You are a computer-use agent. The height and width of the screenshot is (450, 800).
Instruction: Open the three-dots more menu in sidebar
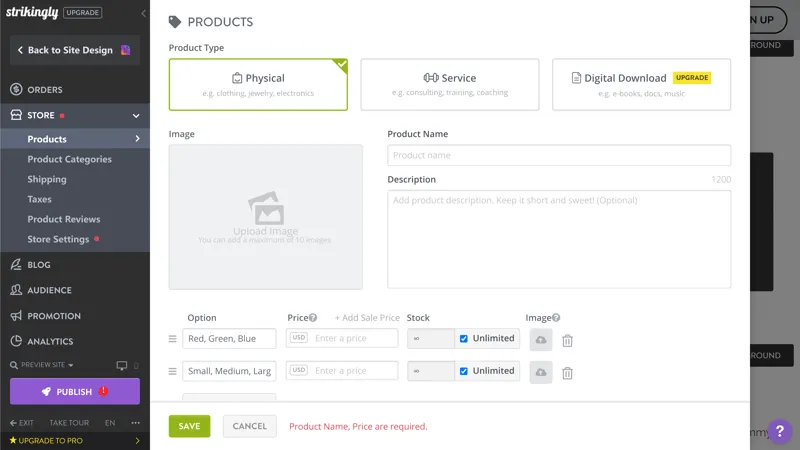tap(135, 423)
